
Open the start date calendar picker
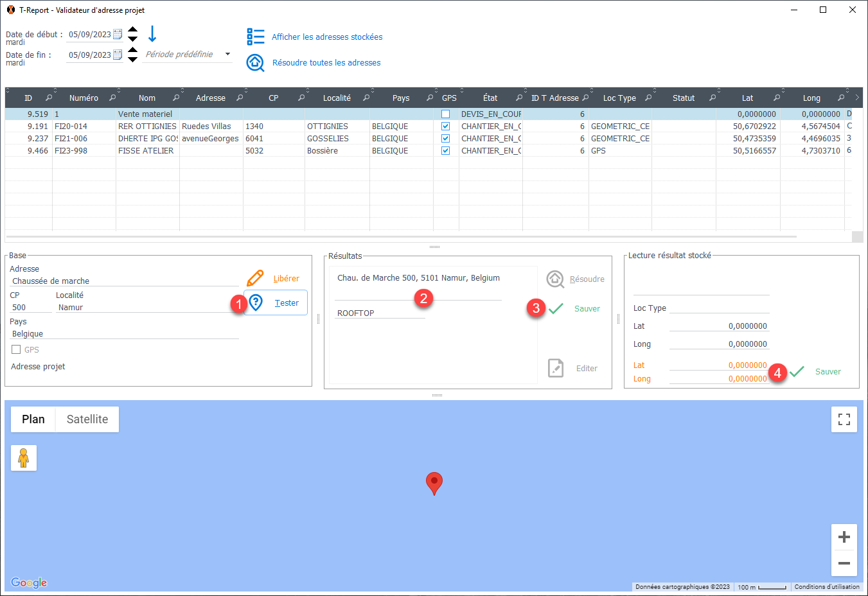pyautogui.click(x=118, y=35)
